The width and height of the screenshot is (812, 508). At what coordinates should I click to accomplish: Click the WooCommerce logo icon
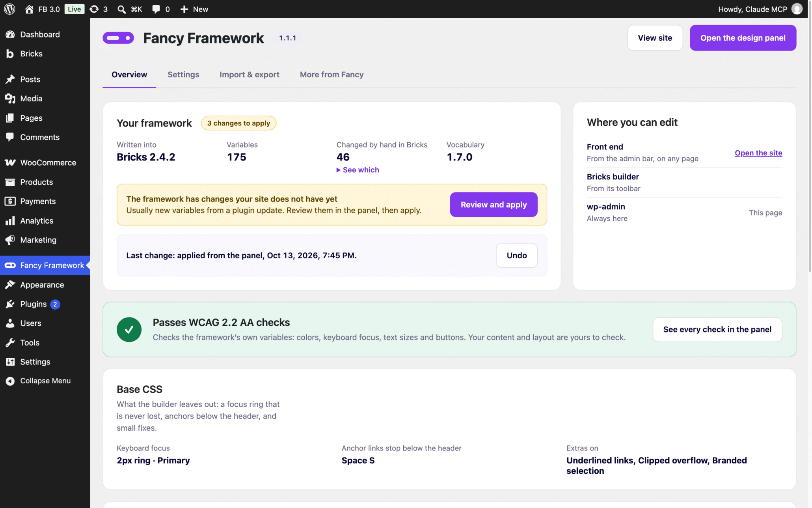tap(10, 162)
